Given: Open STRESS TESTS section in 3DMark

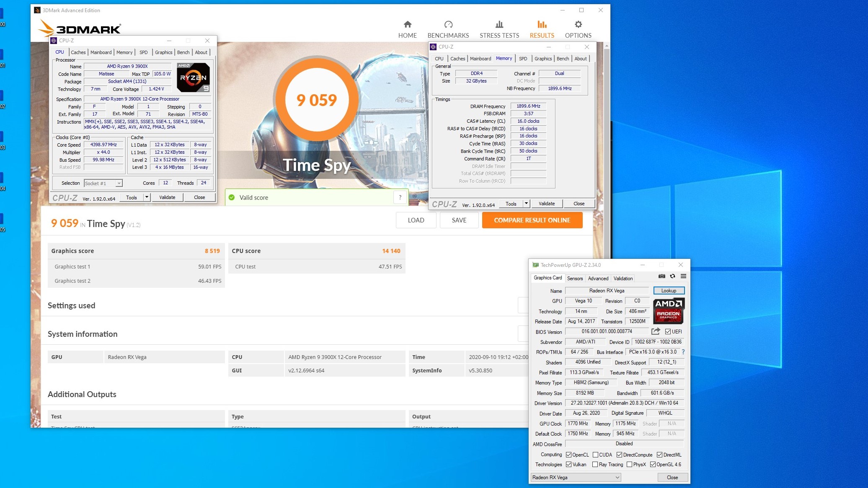Looking at the screenshot, I should (499, 29).
